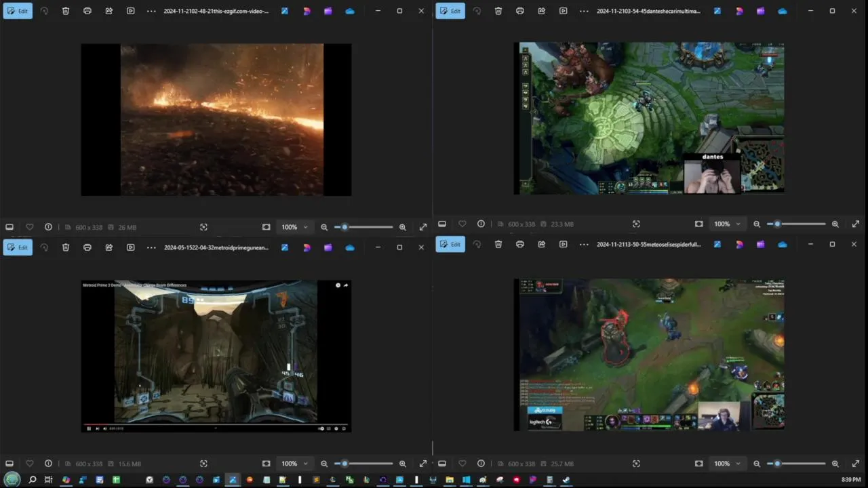This screenshot has width=868, height=488.
Task: Click the '25.7 MB' file size text
Action: [x=562, y=464]
